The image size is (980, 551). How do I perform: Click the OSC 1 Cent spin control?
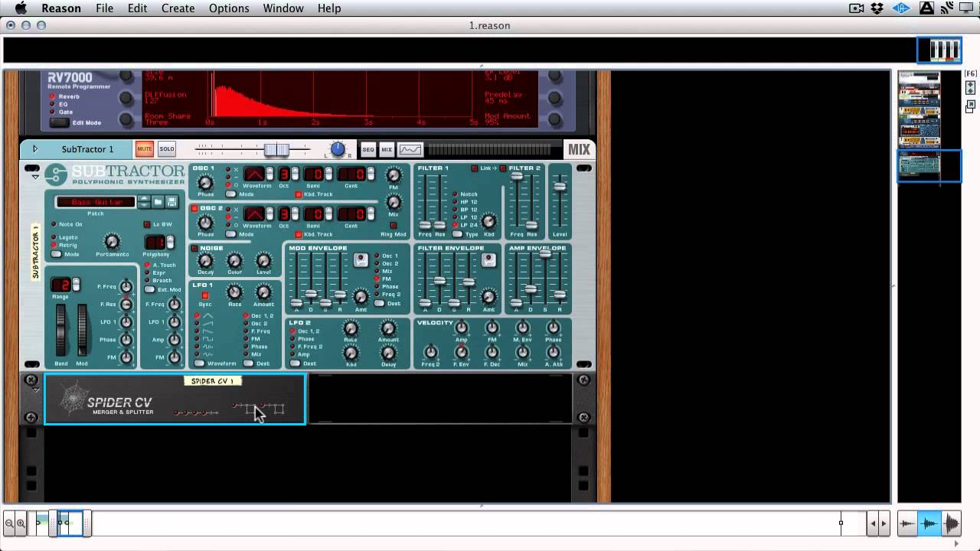pos(370,174)
